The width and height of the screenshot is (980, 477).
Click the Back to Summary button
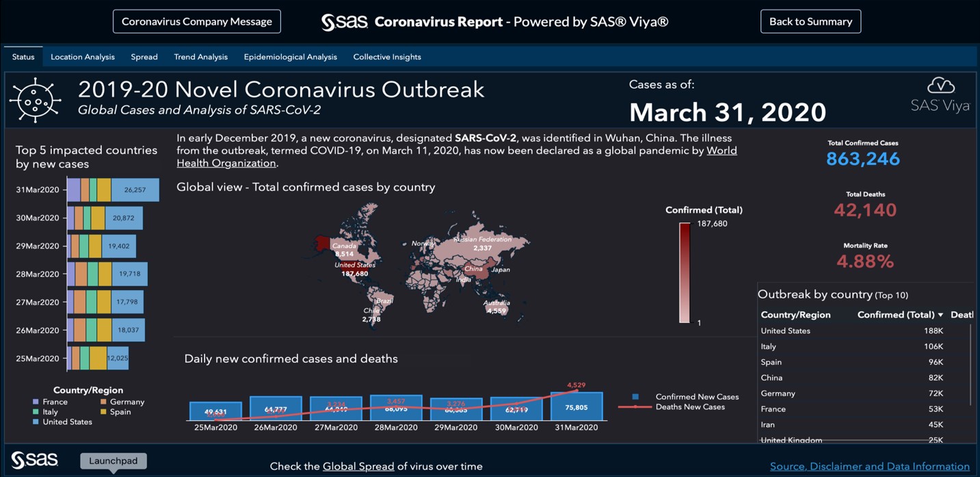(810, 21)
